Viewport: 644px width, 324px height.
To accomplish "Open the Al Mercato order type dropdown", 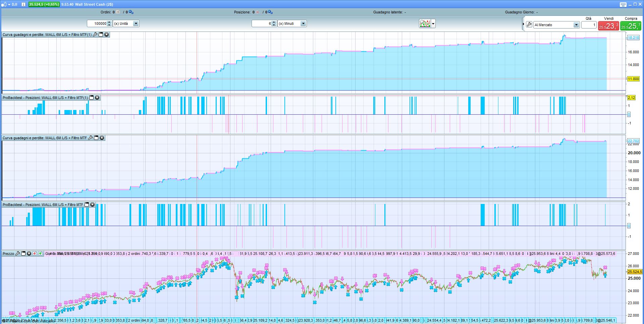I will (x=576, y=25).
